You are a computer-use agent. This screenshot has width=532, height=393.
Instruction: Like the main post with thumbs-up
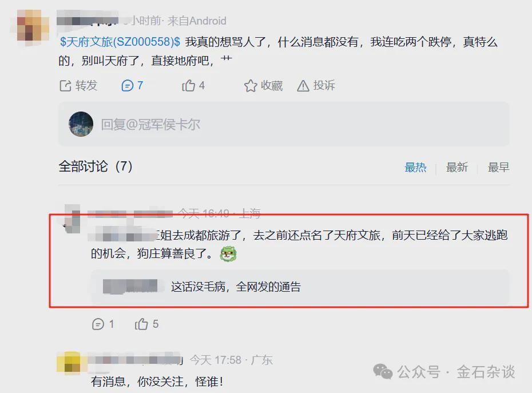[x=188, y=86]
